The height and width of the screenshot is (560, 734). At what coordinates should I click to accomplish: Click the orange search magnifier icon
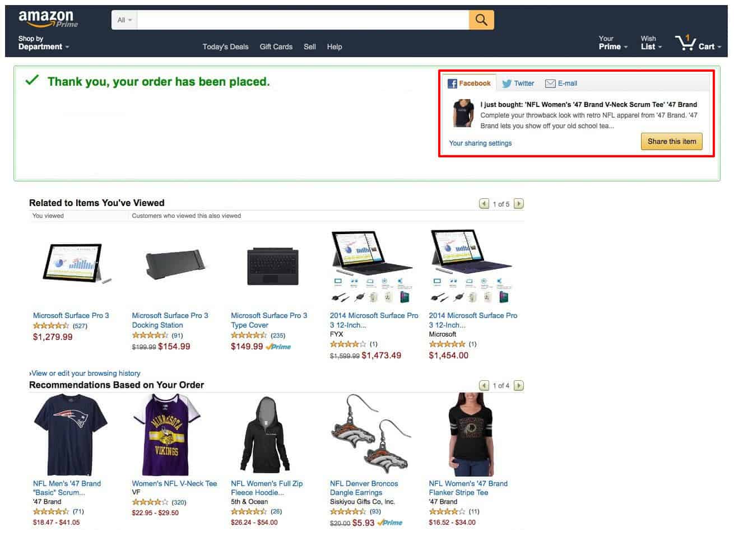tap(481, 20)
